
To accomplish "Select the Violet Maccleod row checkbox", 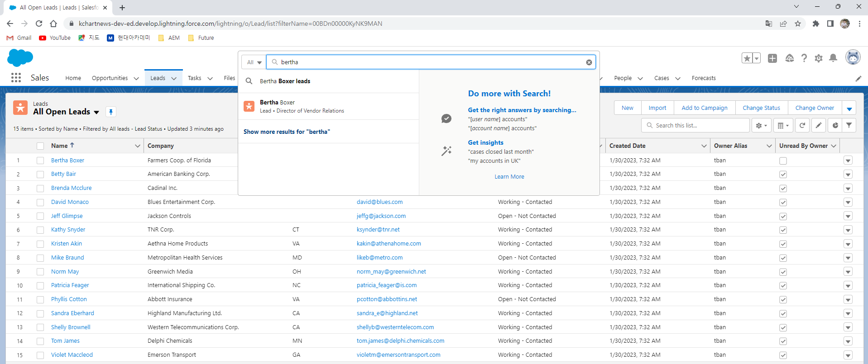I will click(x=40, y=355).
